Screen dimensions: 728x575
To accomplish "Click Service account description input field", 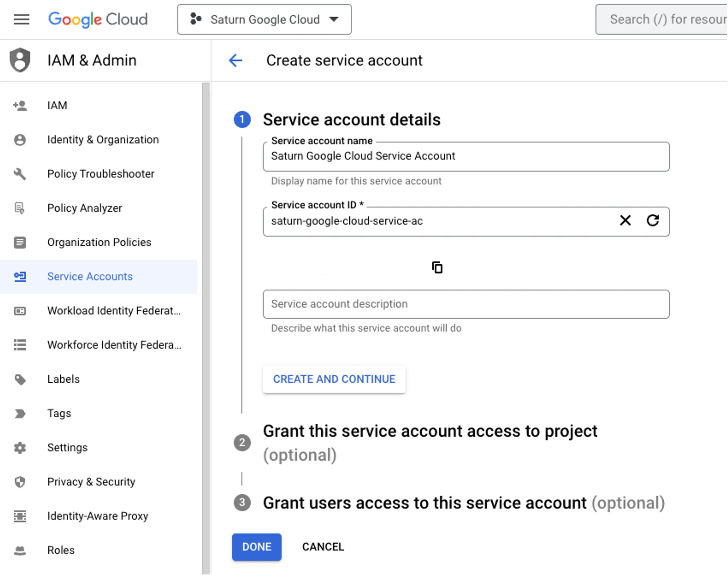I will (x=466, y=304).
